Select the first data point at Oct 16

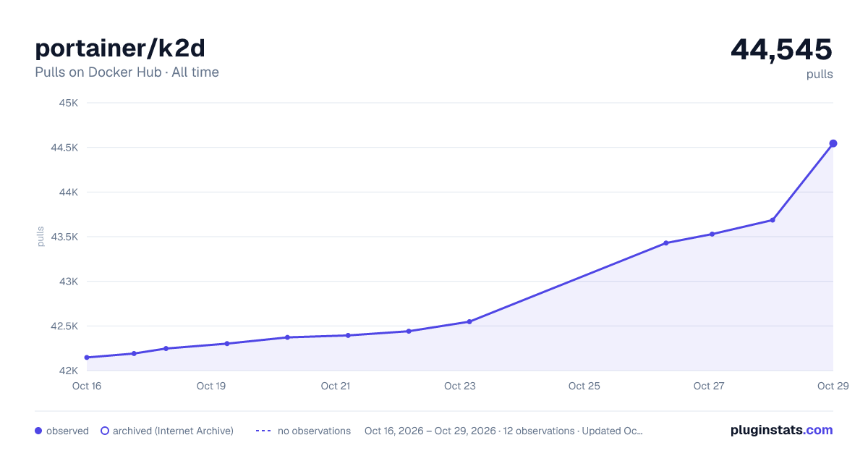[87, 358]
